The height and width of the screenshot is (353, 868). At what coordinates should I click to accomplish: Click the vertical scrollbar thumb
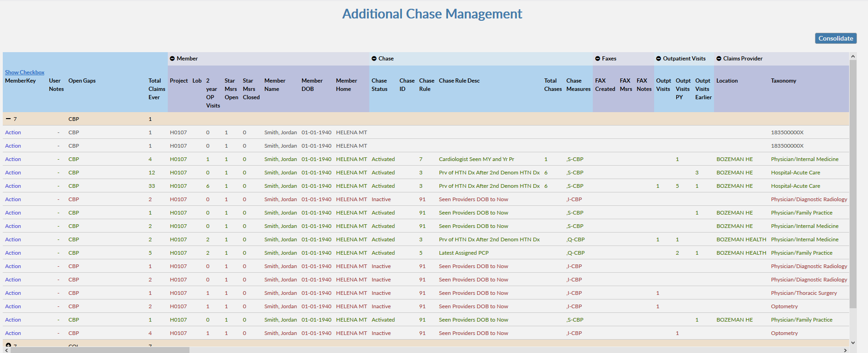853,184
